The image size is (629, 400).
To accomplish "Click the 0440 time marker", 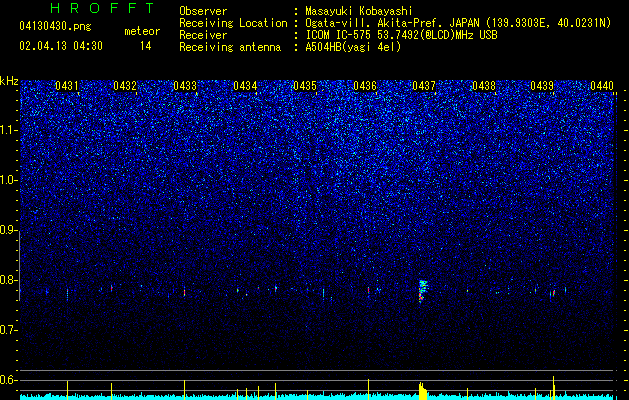I will tap(602, 85).
